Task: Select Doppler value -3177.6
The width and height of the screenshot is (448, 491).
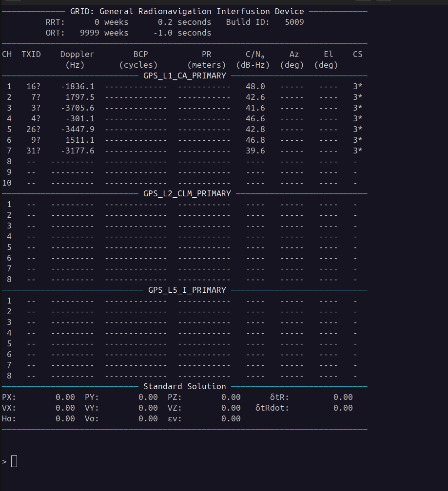Action: (x=78, y=151)
